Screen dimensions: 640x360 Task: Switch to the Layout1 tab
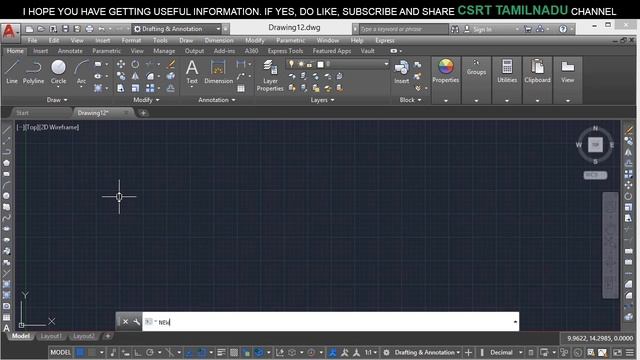(51, 336)
